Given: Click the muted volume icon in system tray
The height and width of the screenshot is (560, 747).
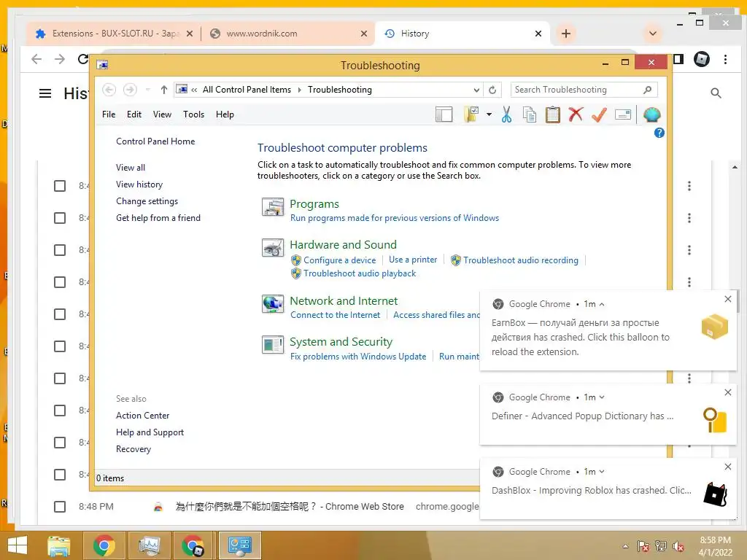Looking at the screenshot, I should [x=678, y=546].
